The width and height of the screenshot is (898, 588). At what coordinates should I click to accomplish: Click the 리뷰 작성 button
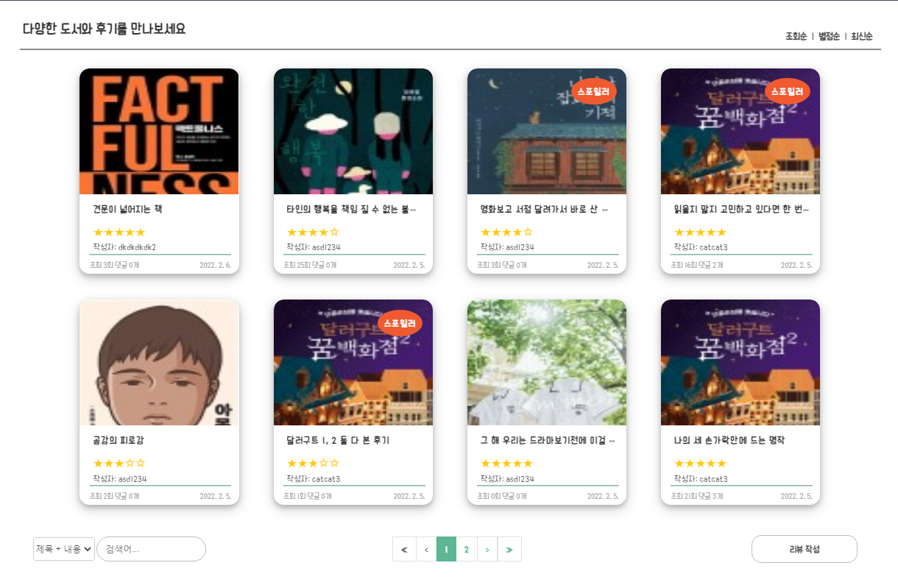pyautogui.click(x=805, y=549)
